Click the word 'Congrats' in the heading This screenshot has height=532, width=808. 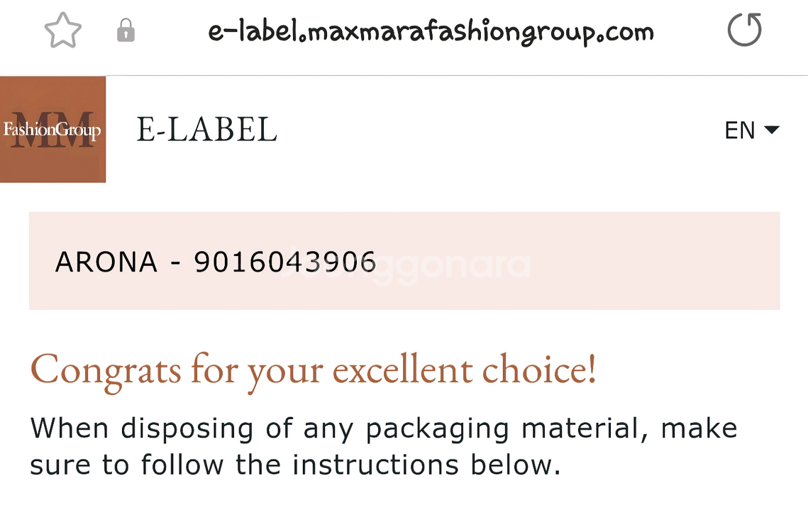106,370
